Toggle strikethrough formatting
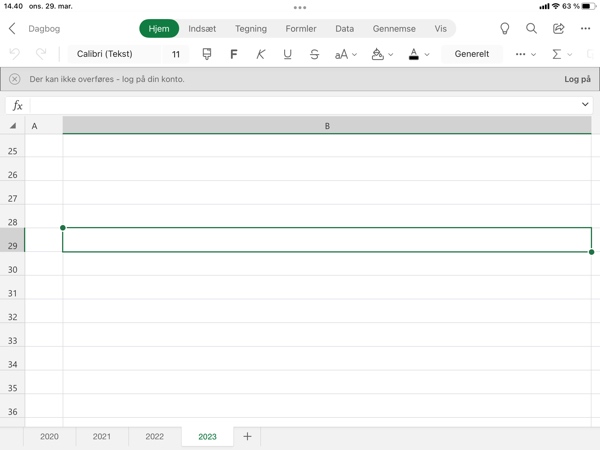The width and height of the screenshot is (600, 450). [x=314, y=54]
